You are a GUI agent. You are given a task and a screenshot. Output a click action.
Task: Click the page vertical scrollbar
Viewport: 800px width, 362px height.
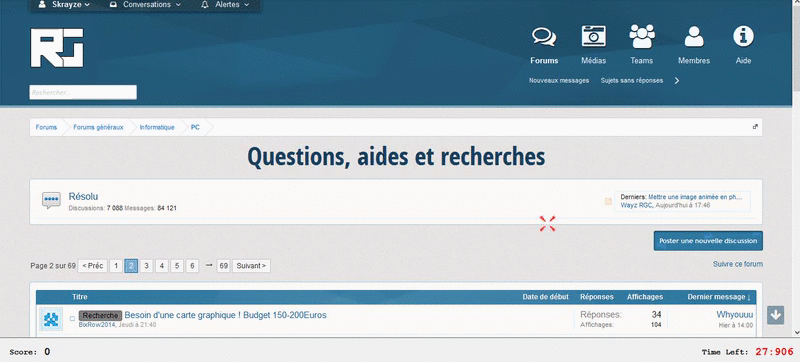coord(795,168)
